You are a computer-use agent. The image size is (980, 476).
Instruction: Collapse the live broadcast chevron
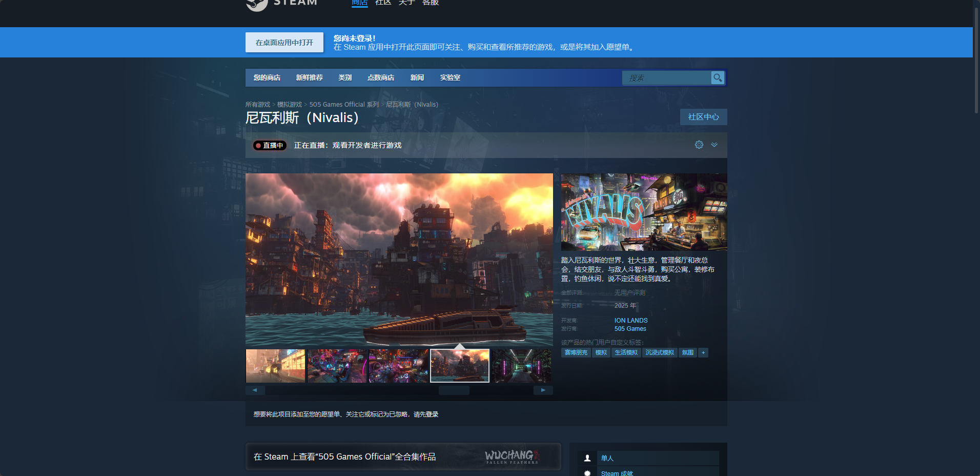[714, 145]
